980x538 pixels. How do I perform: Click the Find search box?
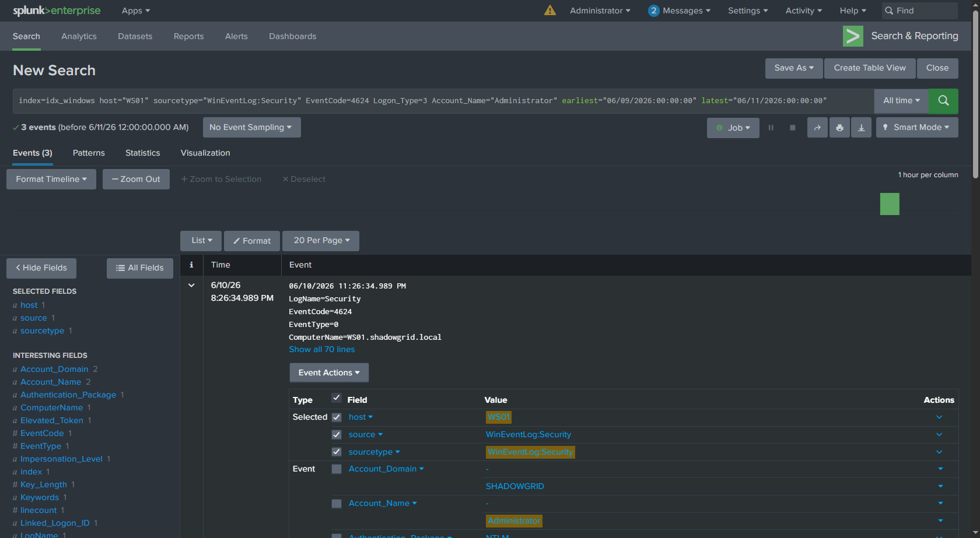pyautogui.click(x=919, y=10)
